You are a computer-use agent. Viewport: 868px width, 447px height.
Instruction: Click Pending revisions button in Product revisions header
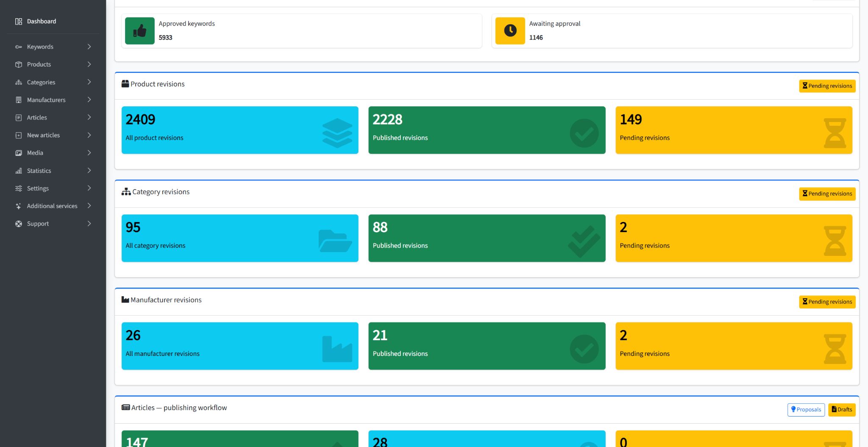827,86
